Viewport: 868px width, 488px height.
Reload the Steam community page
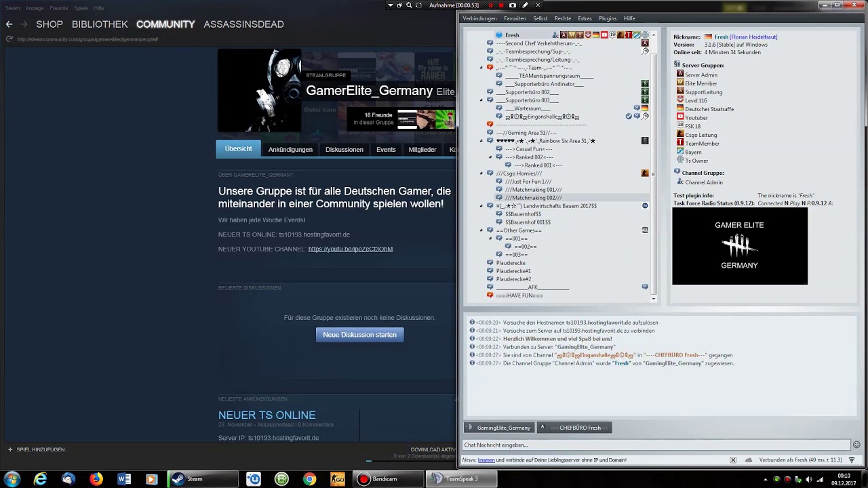click(x=9, y=39)
